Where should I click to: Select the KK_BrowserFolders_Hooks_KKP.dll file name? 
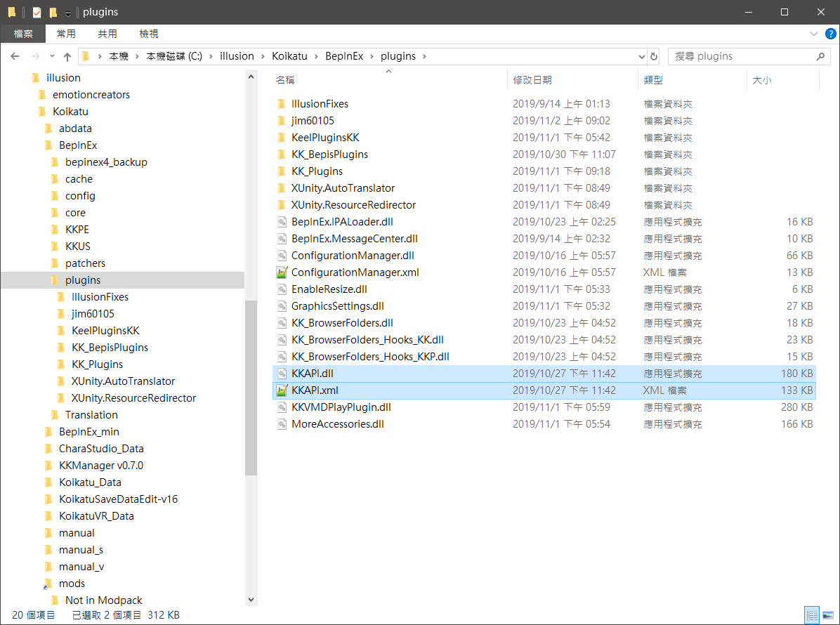pos(370,357)
